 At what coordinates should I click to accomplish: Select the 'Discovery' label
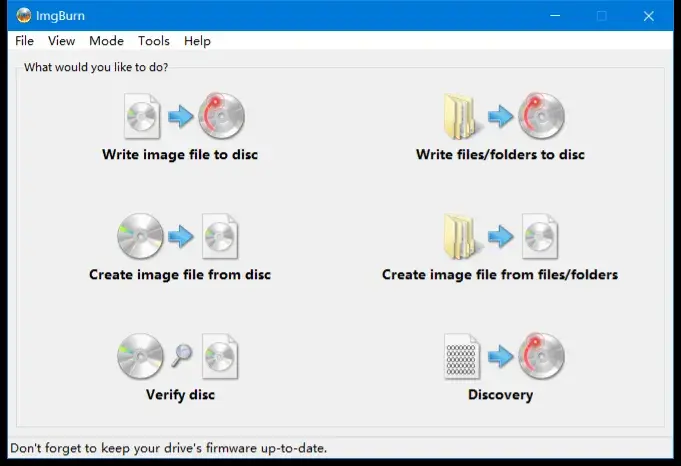click(500, 395)
